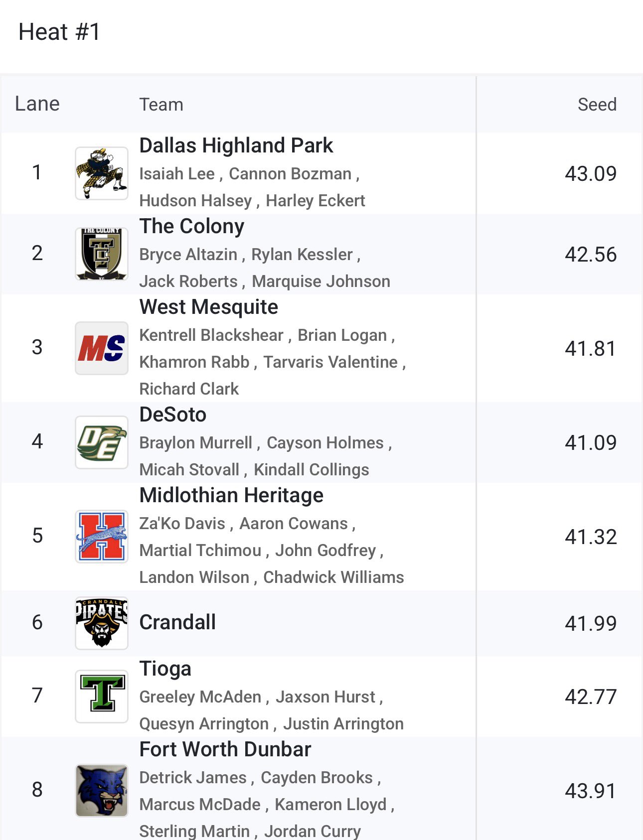Open Midlothian Heritage team page
This screenshot has height=840, width=643.
231,495
